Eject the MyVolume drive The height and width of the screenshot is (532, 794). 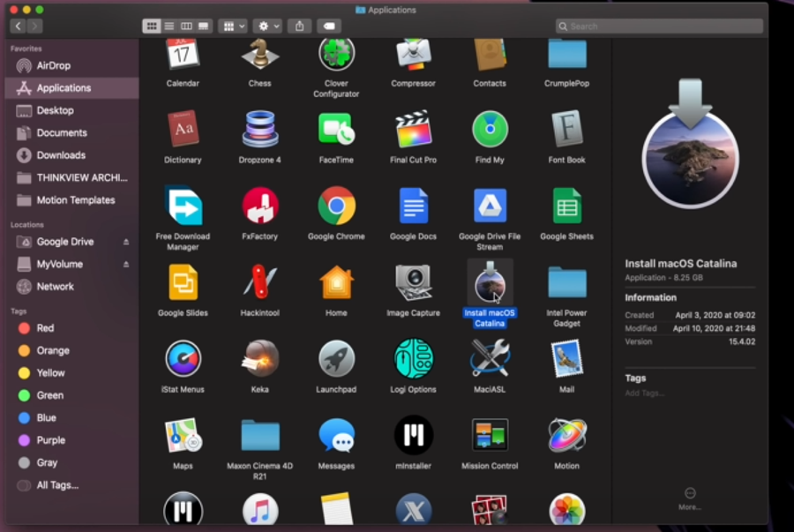126,264
